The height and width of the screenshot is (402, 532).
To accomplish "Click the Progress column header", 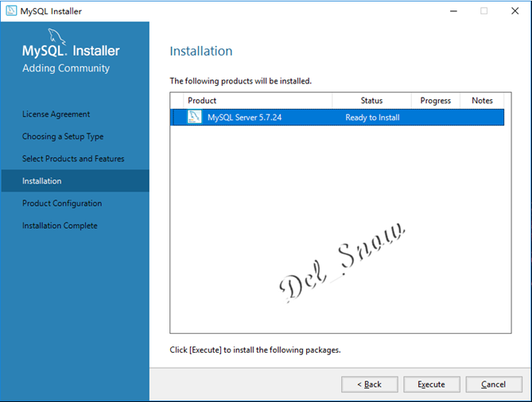I will [436, 101].
